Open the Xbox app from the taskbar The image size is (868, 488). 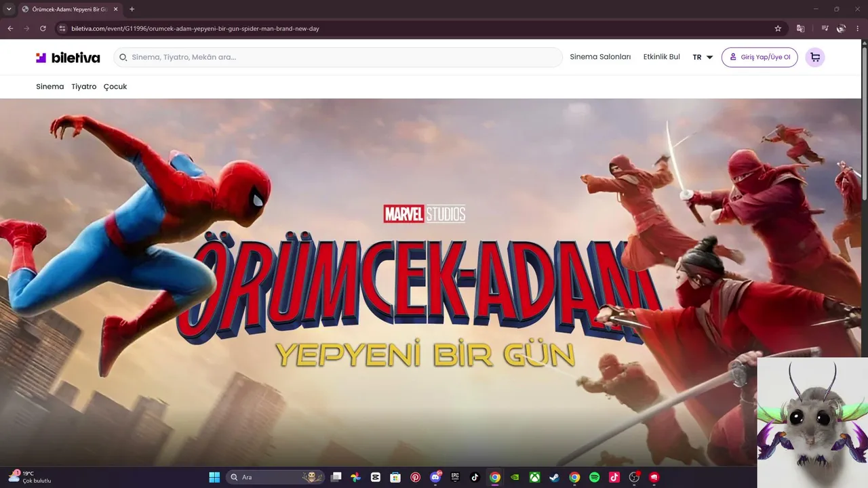click(535, 477)
